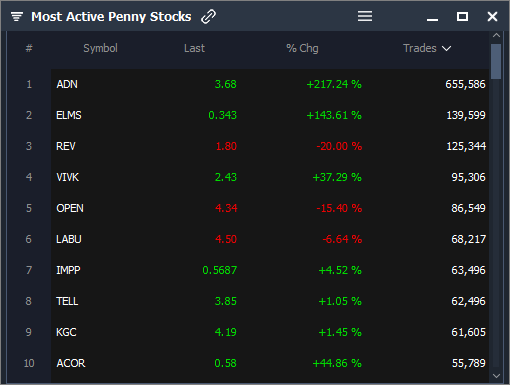Image resolution: width=510 pixels, height=385 pixels.
Task: Sort by the % Chg column header
Action: (302, 48)
